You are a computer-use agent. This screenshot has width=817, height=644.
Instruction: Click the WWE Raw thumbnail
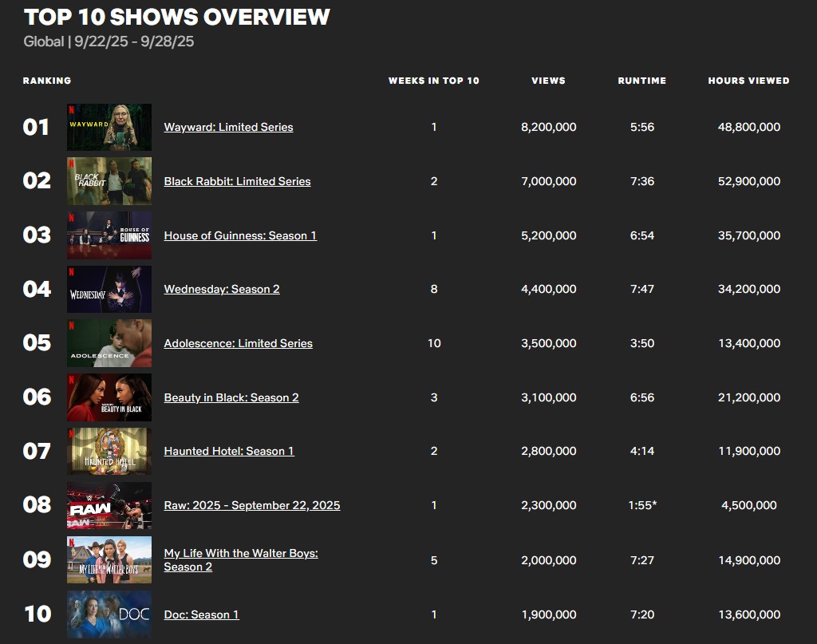[109, 505]
